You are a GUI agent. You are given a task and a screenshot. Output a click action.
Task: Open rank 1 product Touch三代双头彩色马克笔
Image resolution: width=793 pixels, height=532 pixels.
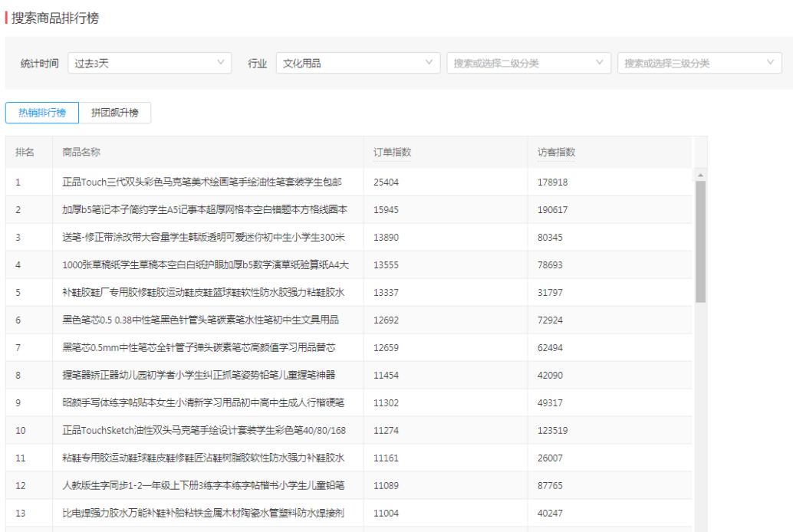(202, 182)
